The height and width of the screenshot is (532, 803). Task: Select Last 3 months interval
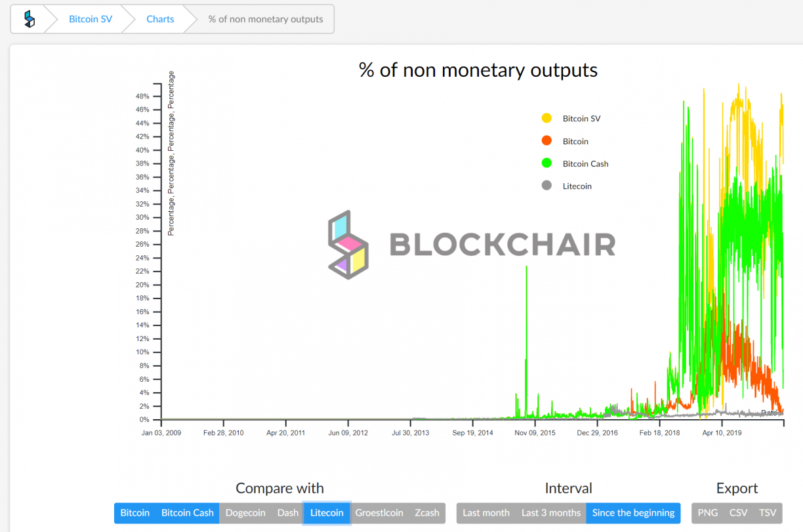(551, 513)
